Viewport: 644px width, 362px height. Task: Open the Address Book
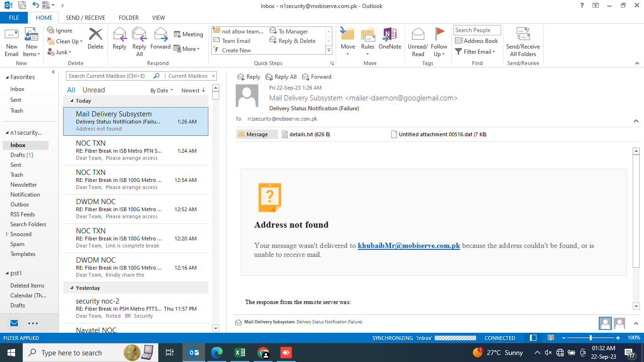pos(476,41)
